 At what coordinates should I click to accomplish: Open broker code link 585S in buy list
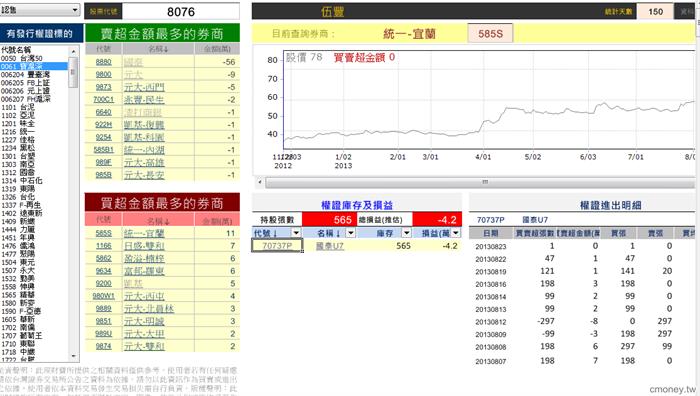(103, 233)
